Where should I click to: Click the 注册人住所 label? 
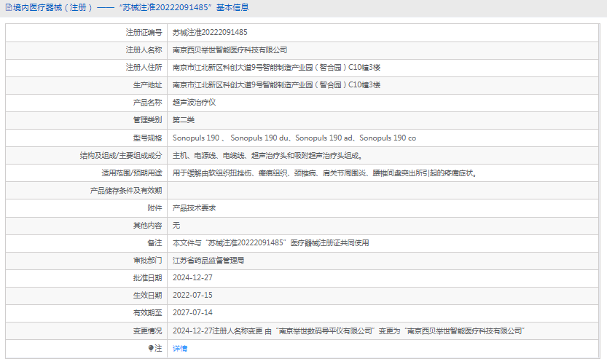144,67
